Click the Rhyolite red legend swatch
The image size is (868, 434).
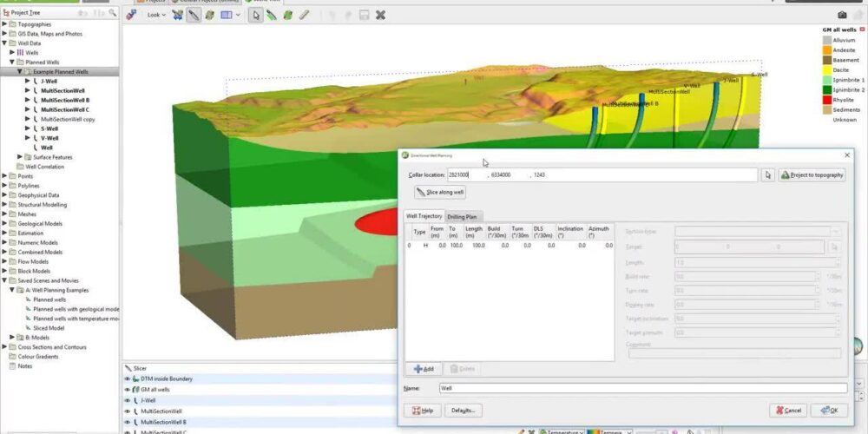[x=827, y=100]
